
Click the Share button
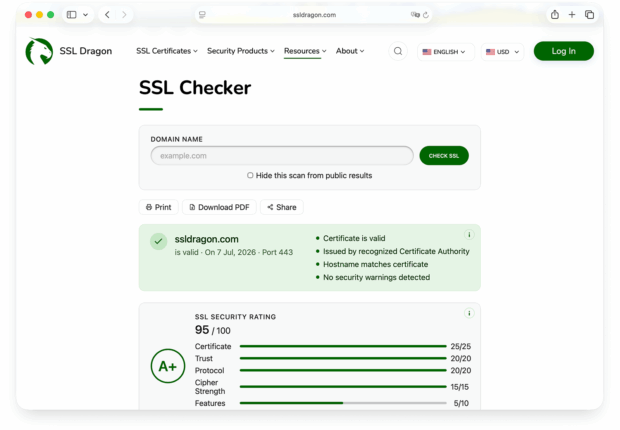tap(282, 207)
